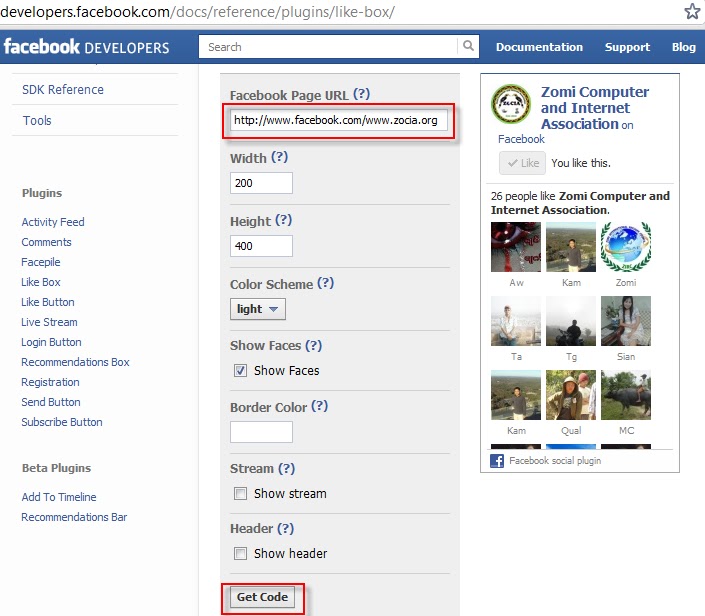Open the Recommendations Bar link
Image resolution: width=705 pixels, height=616 pixels.
pyautogui.click(x=74, y=517)
